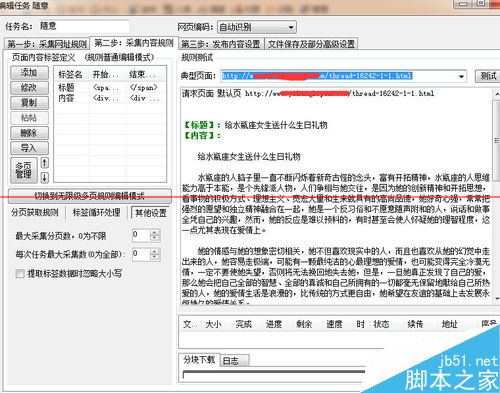This screenshot has height=393, width=500.
Task: Toggle 提取标签数据时忽略大小写 checkbox
Action: 20,274
